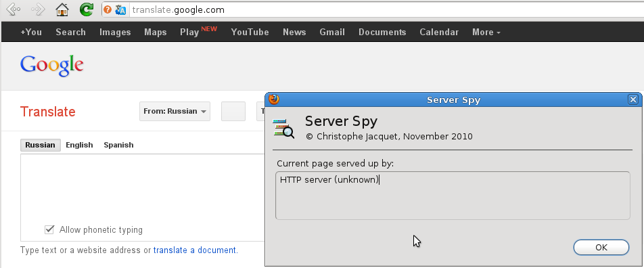Screen dimensions: 644x268
Task: Open YouTube in the Google bar
Action: 250,32
